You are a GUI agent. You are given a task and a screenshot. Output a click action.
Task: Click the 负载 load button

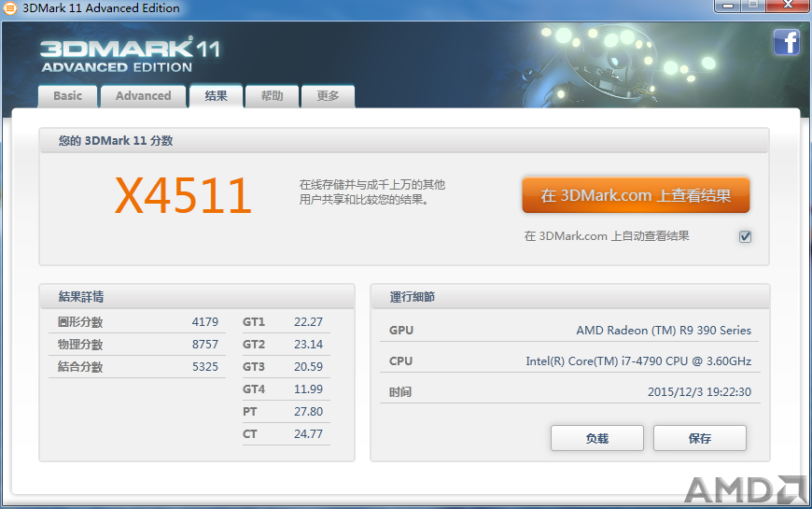point(597,439)
